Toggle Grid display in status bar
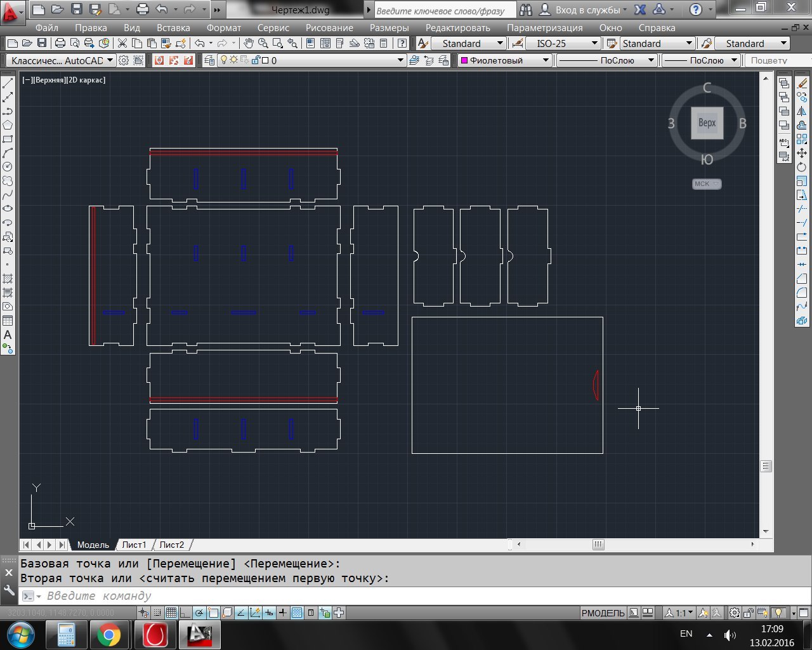 [171, 613]
